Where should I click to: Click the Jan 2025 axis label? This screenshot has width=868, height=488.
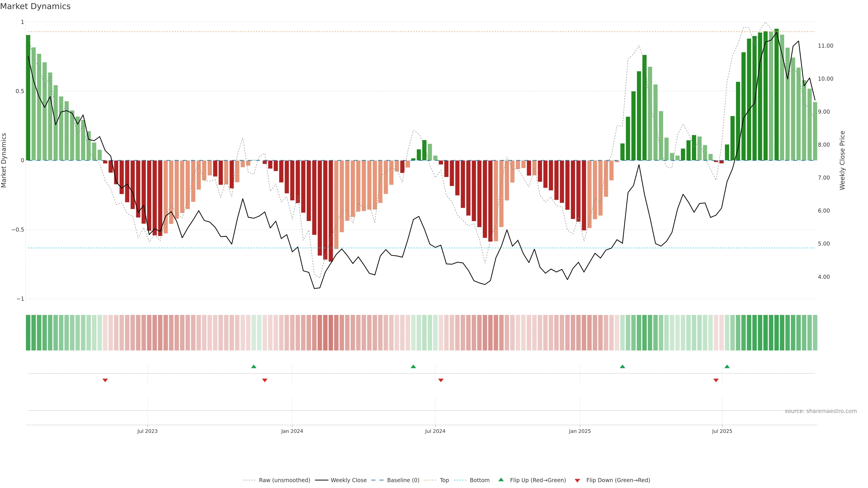[x=580, y=431]
